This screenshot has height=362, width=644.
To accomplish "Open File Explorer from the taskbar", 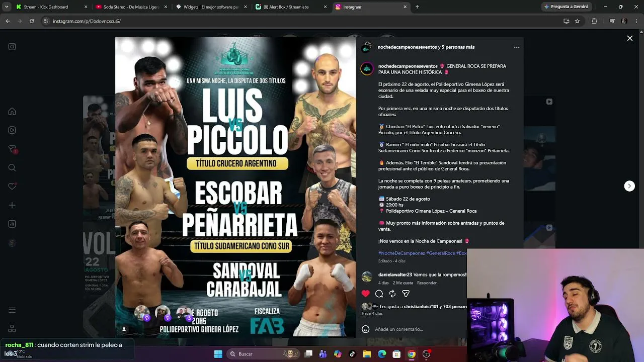I will [367, 354].
